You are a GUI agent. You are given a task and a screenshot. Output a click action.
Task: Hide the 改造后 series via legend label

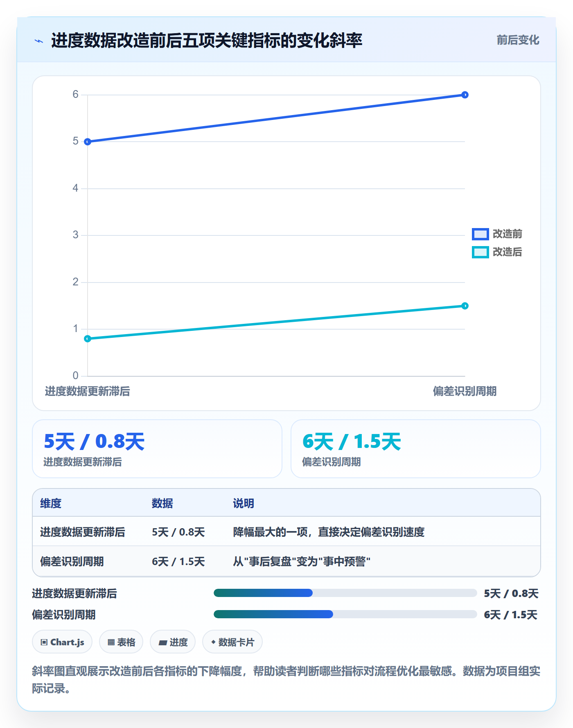tap(507, 252)
